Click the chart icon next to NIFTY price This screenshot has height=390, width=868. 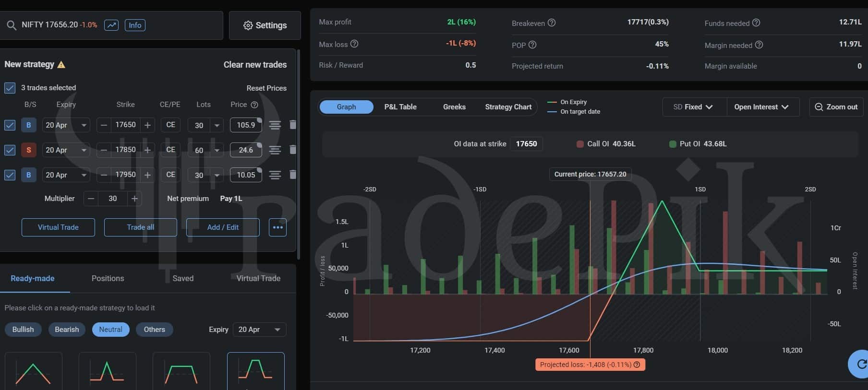coord(111,25)
